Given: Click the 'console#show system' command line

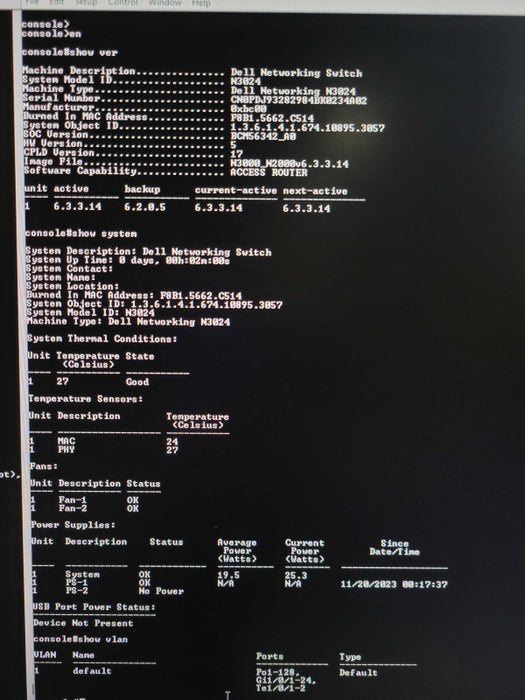Looking at the screenshot, I should 81,233.
